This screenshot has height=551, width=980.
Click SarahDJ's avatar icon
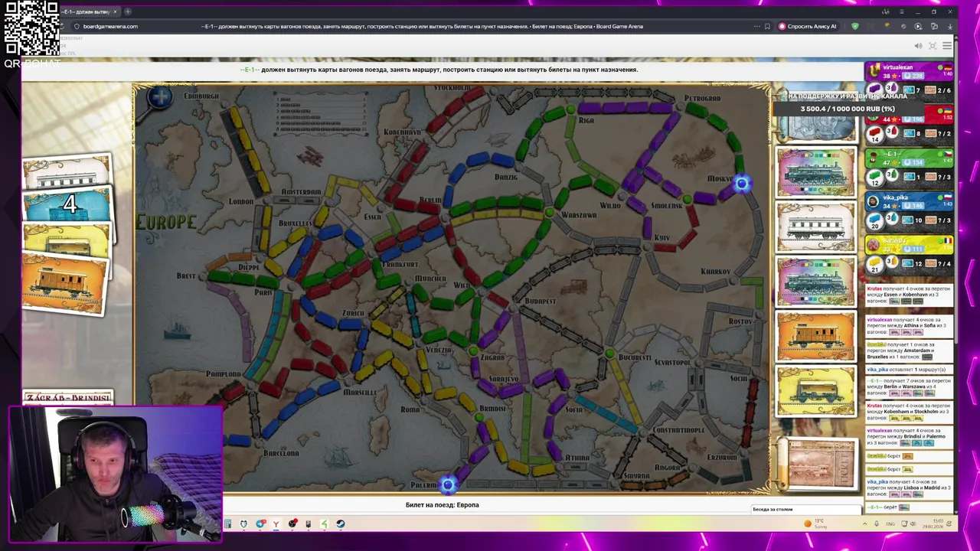point(873,245)
